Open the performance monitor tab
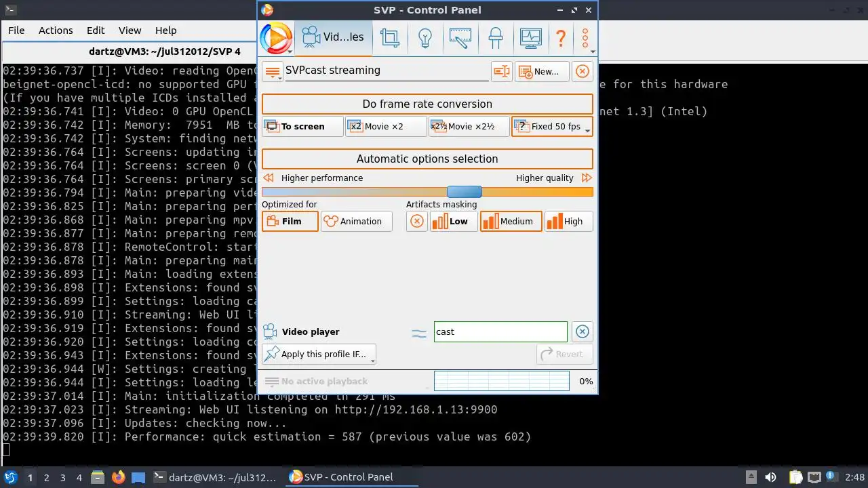868x488 pixels. pos(531,37)
